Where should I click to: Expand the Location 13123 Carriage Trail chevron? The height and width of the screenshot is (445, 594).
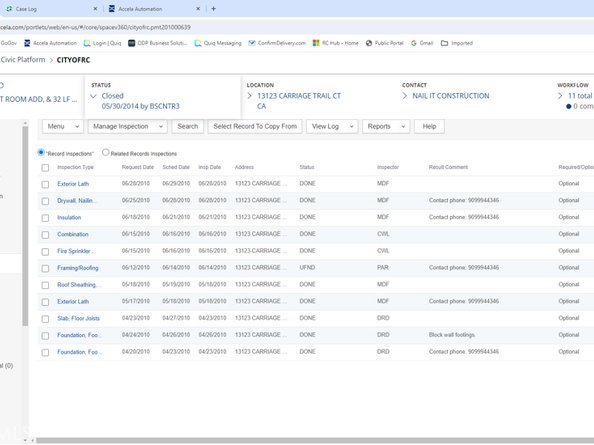[249, 96]
